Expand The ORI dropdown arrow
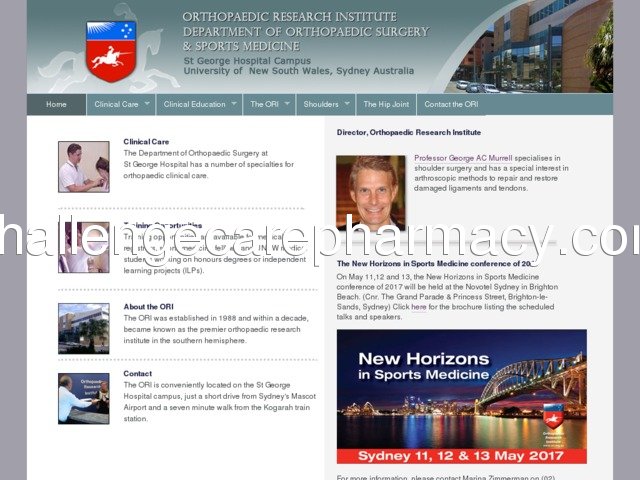640x480 pixels. tap(287, 104)
